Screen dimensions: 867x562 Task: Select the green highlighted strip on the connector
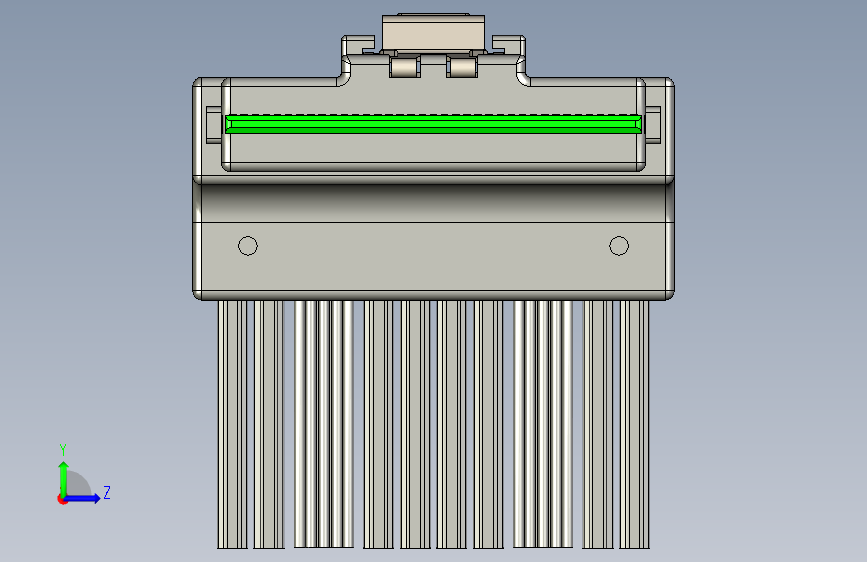[434, 124]
